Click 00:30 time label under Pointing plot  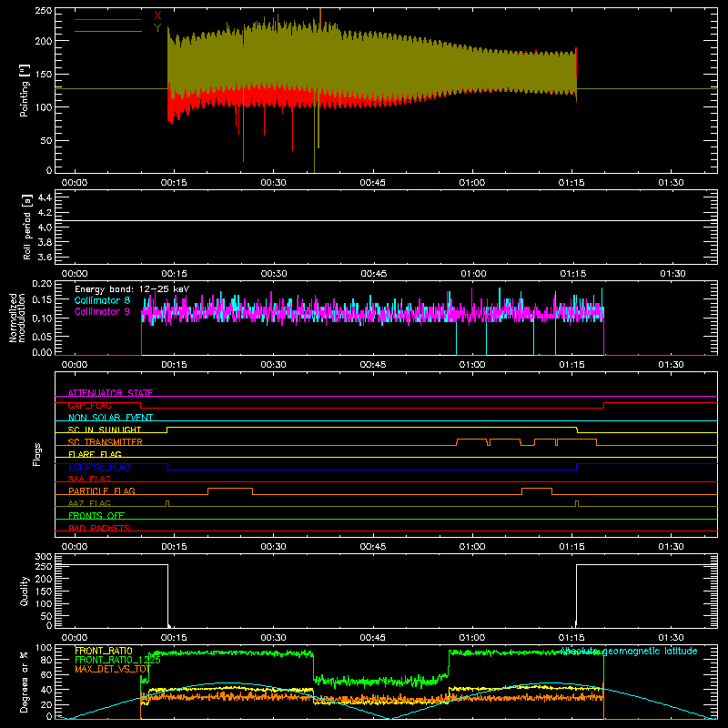[x=274, y=183]
